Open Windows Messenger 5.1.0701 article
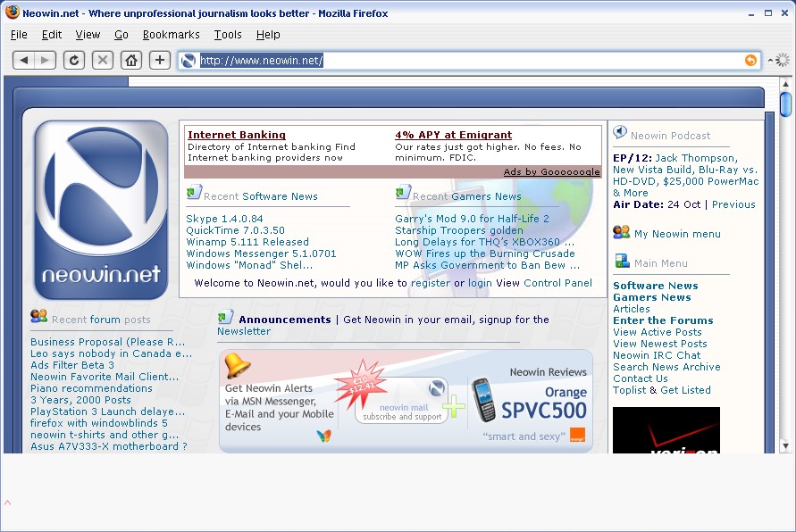Image resolution: width=796 pixels, height=532 pixels. pos(261,254)
